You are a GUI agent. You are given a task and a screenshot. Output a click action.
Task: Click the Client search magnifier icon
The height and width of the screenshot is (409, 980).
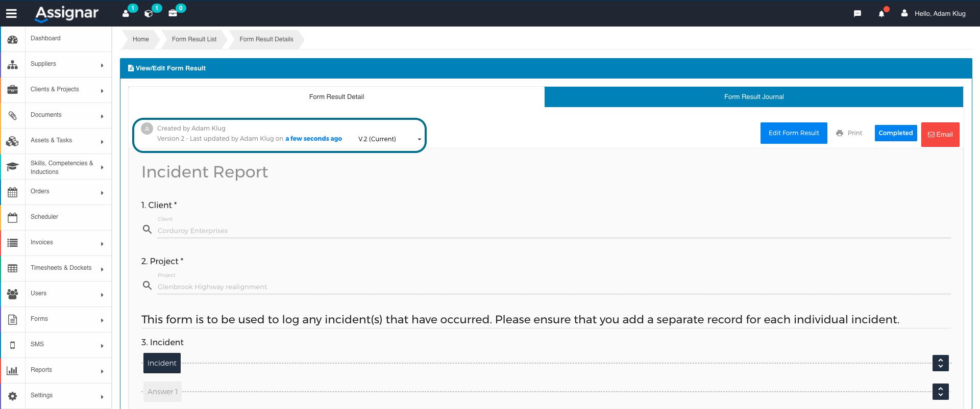147,229
